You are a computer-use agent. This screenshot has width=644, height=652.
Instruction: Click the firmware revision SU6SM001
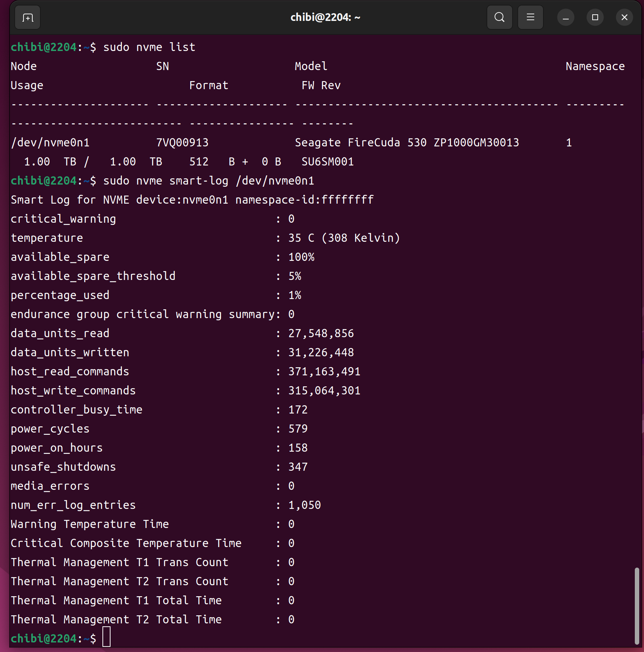click(328, 161)
